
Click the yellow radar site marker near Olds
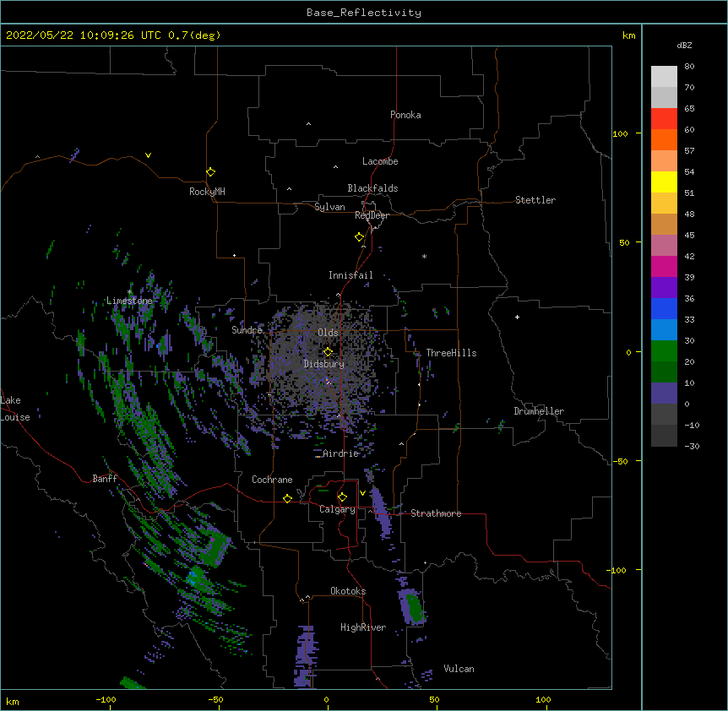pyautogui.click(x=328, y=351)
